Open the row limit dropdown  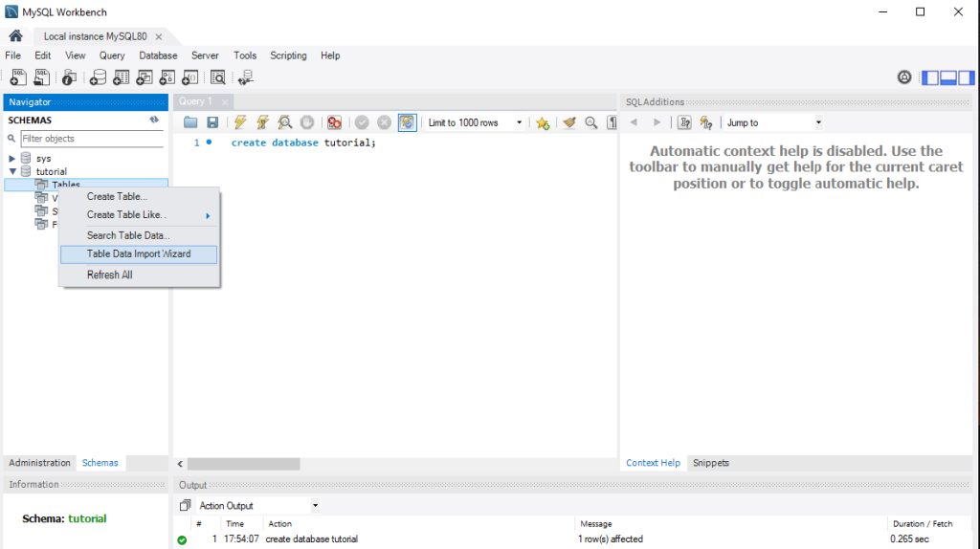tap(519, 122)
